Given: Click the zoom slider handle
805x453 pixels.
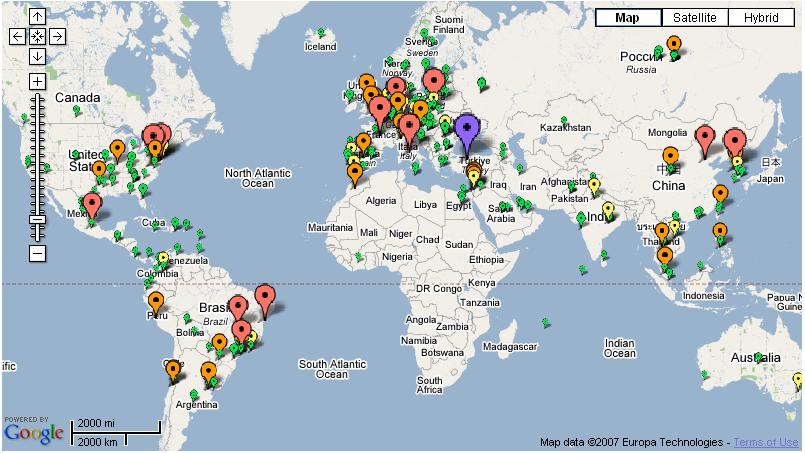Looking at the screenshot, I should point(37,218).
